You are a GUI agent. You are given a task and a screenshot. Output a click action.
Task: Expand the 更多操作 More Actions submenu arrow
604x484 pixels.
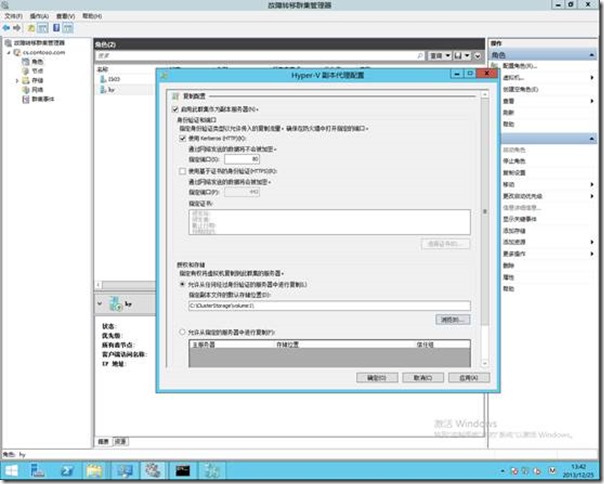pos(592,254)
